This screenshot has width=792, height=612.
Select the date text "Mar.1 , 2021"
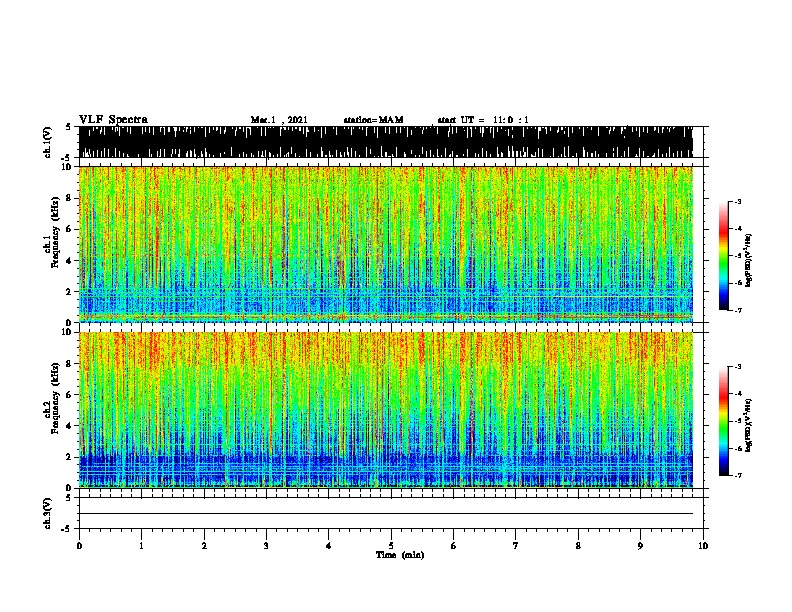pyautogui.click(x=279, y=120)
